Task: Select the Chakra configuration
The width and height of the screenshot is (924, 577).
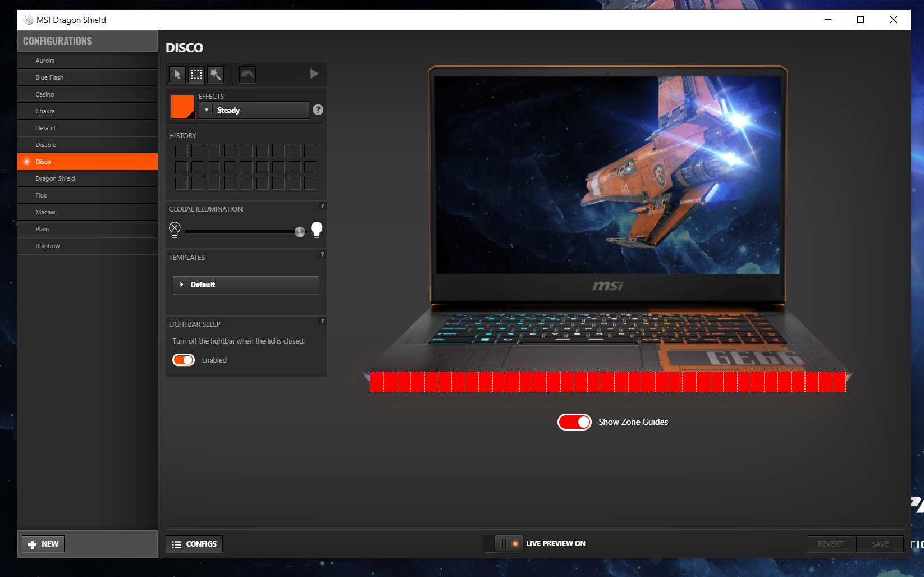Action: click(x=88, y=111)
